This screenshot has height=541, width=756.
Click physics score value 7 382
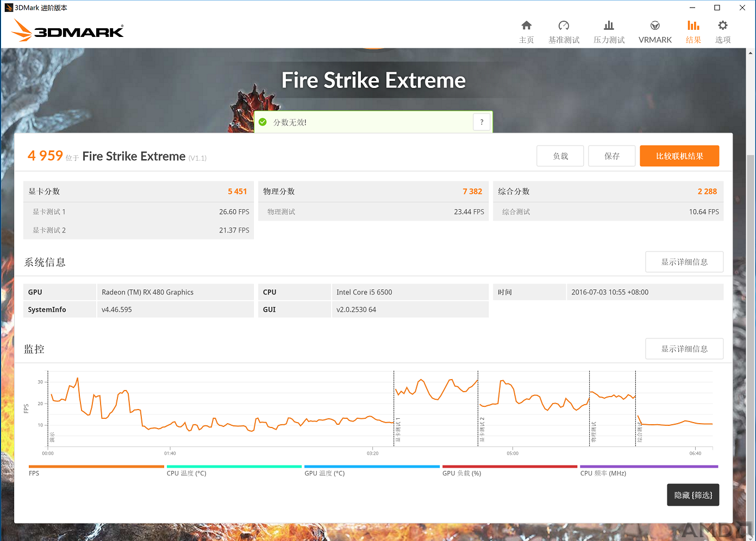tap(472, 191)
